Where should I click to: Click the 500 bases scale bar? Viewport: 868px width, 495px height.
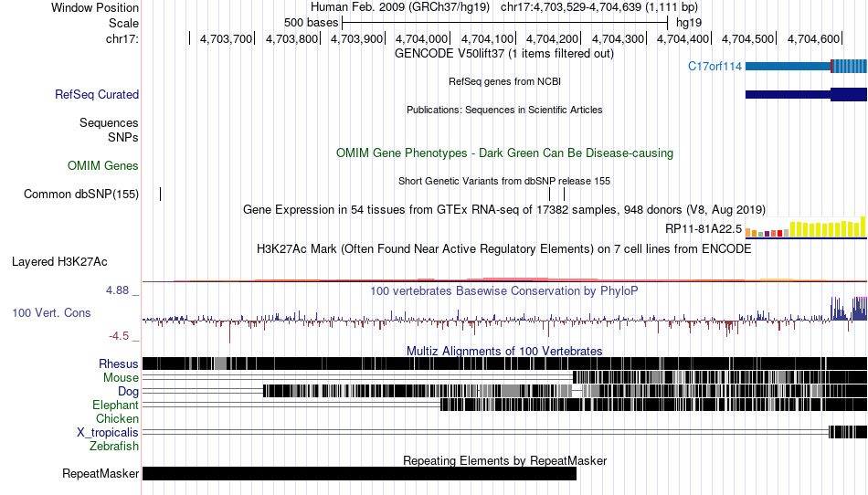(x=505, y=23)
